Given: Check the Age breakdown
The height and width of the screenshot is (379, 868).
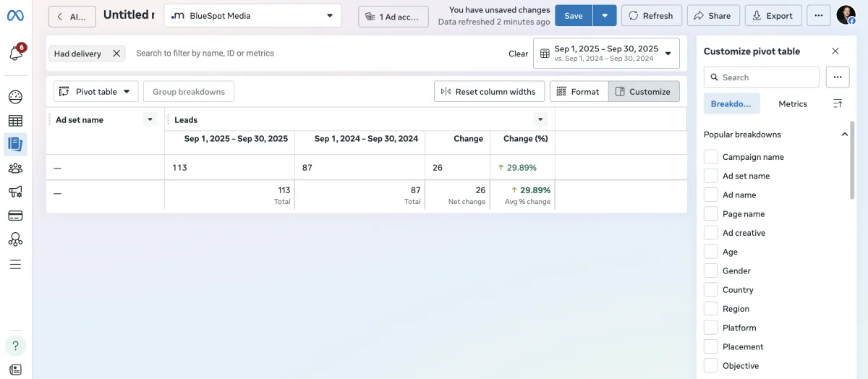Looking at the screenshot, I should [711, 252].
